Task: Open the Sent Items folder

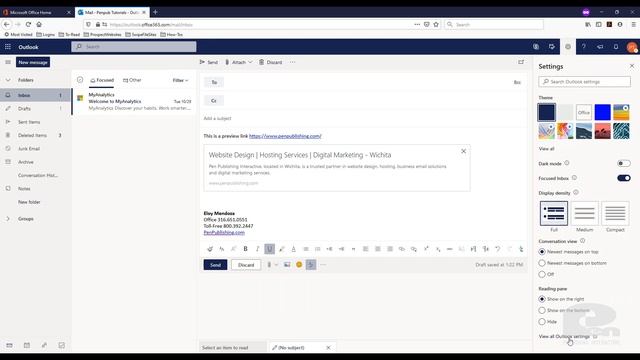Action: point(35,122)
